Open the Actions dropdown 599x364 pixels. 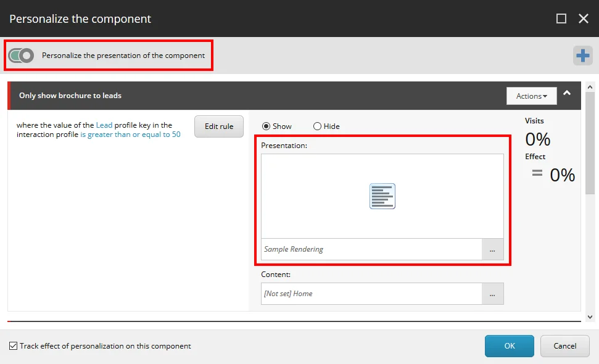(x=531, y=96)
